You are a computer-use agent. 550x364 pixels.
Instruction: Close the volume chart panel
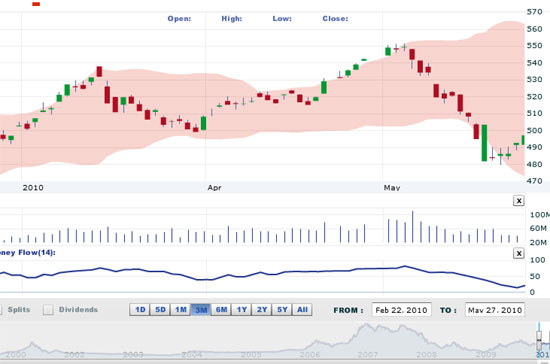coord(518,201)
